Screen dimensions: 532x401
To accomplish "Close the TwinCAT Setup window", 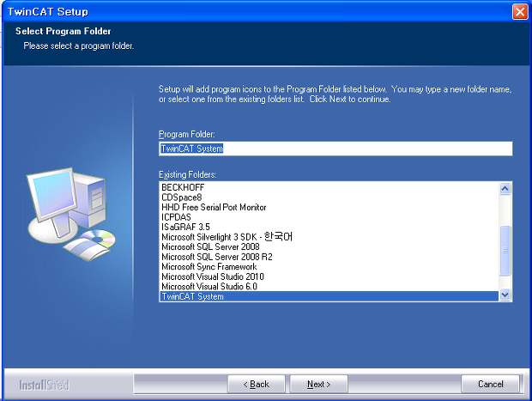I will 520,12.
